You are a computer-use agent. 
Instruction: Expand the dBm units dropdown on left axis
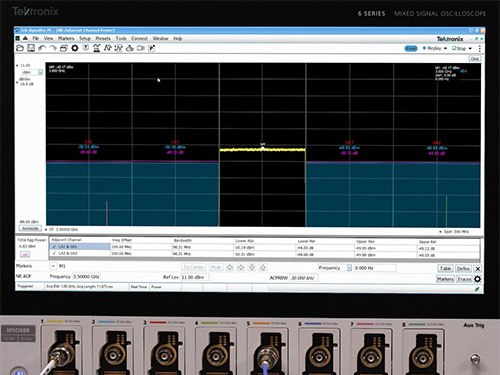point(40,72)
